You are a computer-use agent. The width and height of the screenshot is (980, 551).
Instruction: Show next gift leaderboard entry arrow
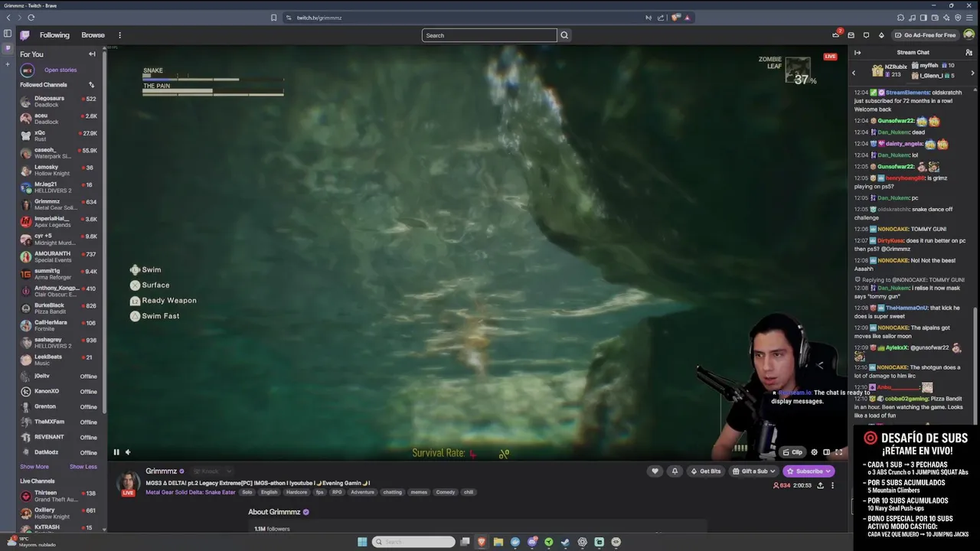click(973, 73)
